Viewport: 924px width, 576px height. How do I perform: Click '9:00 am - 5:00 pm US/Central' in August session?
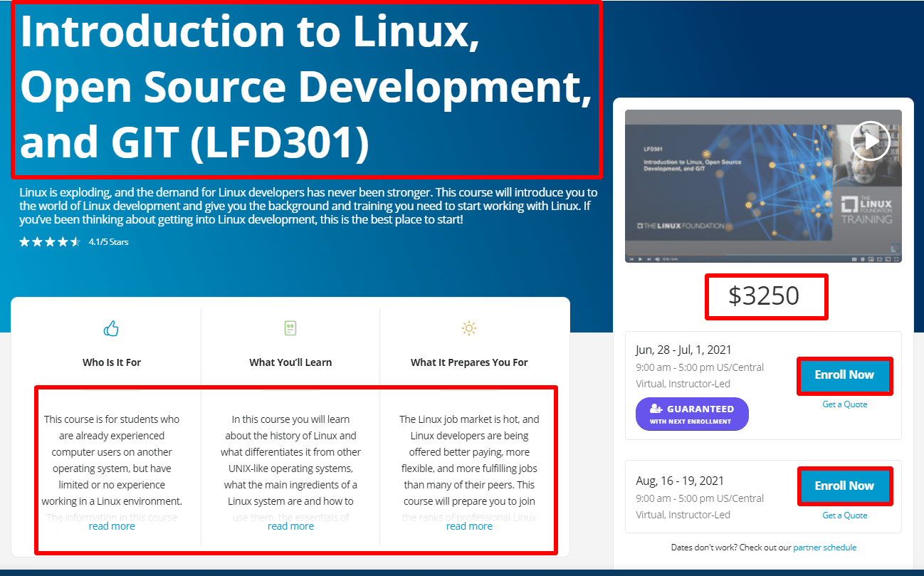[x=700, y=498]
